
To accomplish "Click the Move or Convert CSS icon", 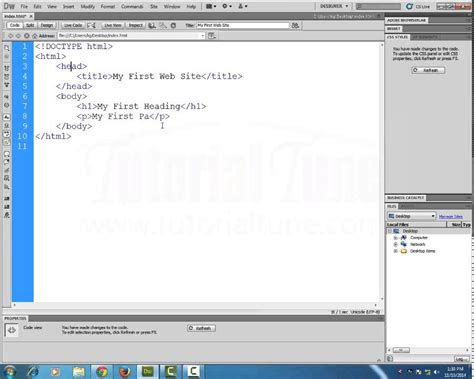I will pyautogui.click(x=7, y=187).
